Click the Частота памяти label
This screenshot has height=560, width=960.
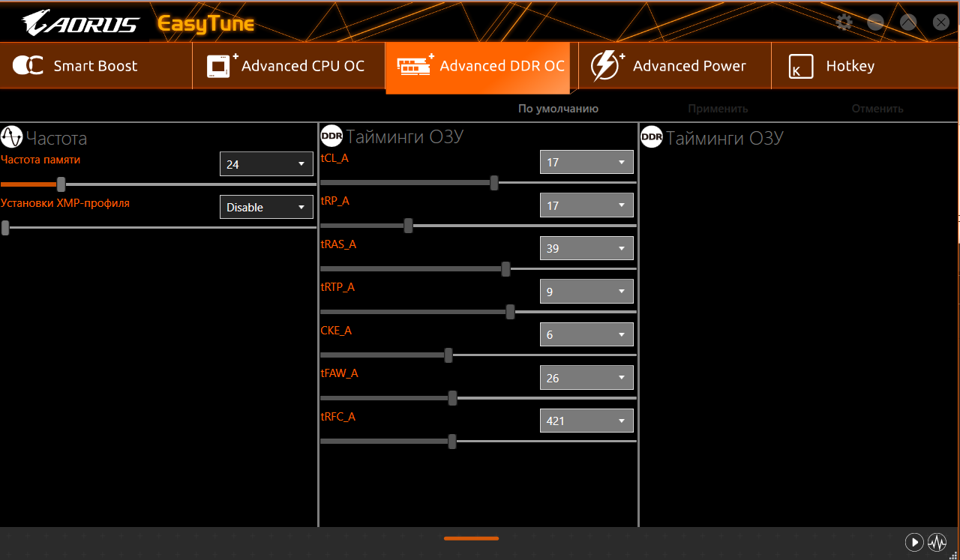[40, 160]
